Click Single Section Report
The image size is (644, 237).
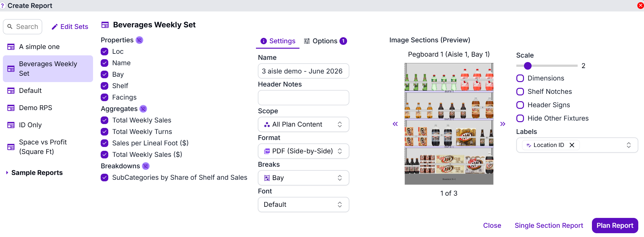pos(549,226)
